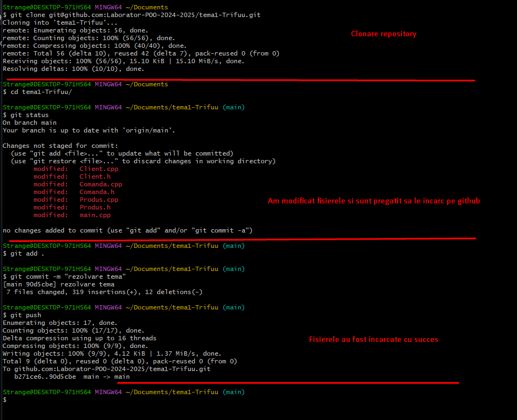Click the red "Clonare repository" annotation
This screenshot has height=420, width=517.
coord(383,34)
